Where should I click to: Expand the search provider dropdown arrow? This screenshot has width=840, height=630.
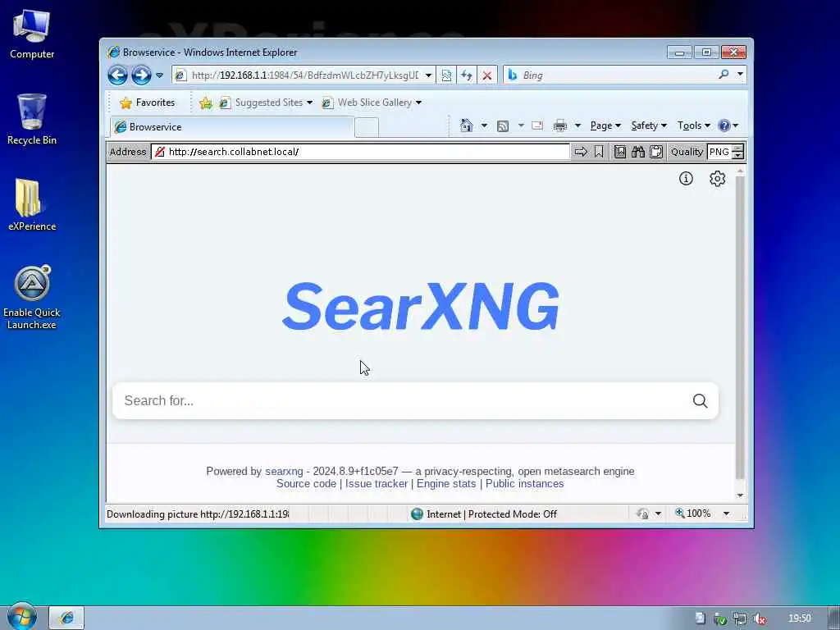pyautogui.click(x=741, y=74)
